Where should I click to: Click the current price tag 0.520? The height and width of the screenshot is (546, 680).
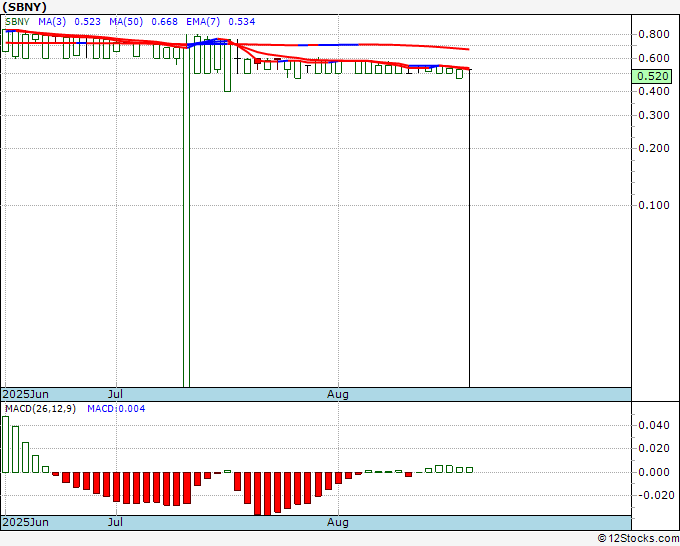point(652,76)
